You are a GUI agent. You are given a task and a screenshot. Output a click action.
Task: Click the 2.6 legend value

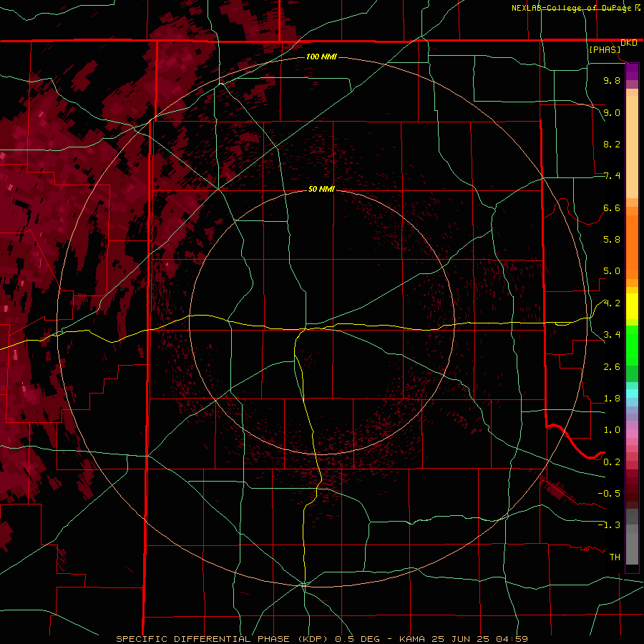click(x=612, y=367)
